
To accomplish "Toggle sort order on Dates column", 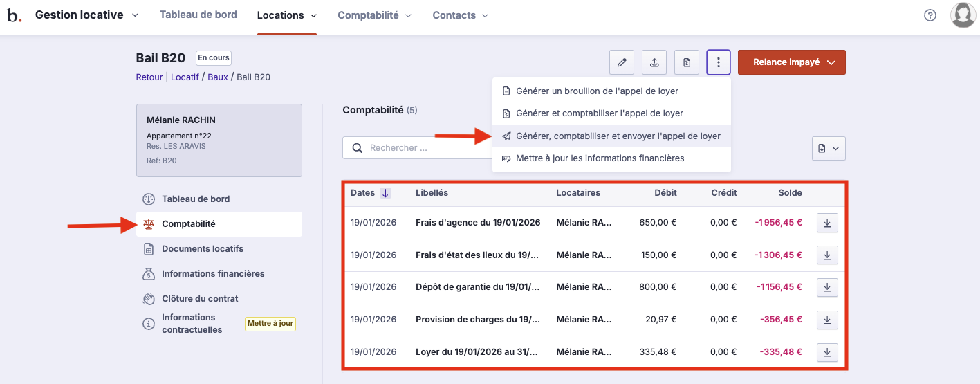I will 385,193.
